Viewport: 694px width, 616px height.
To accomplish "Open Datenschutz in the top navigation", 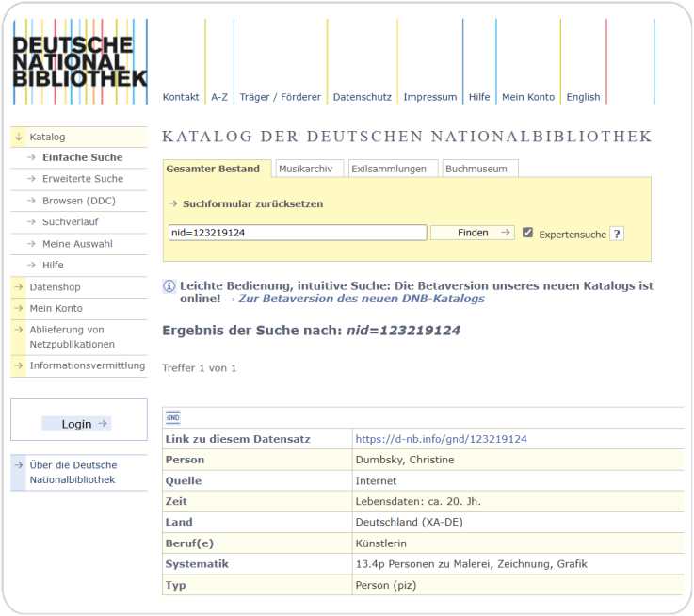I will pyautogui.click(x=362, y=97).
